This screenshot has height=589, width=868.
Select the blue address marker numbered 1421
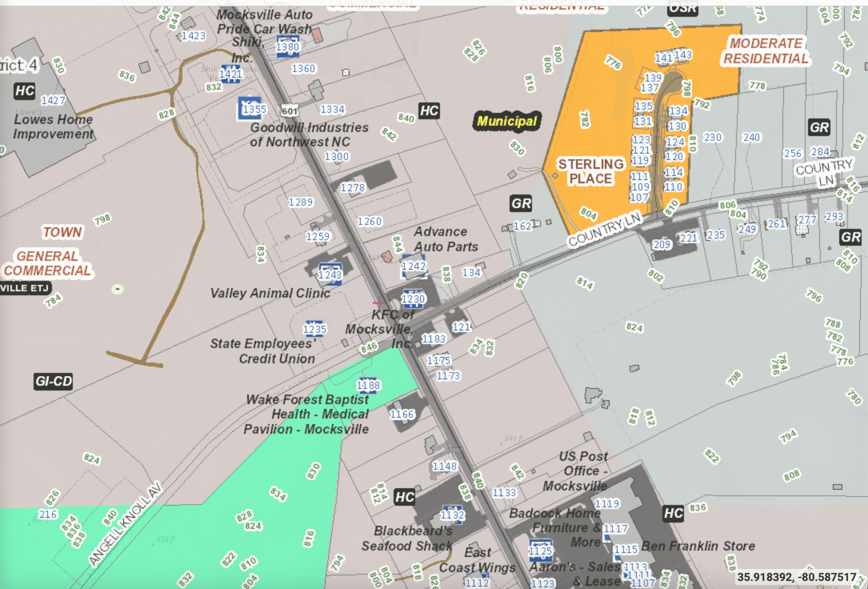pyautogui.click(x=230, y=74)
